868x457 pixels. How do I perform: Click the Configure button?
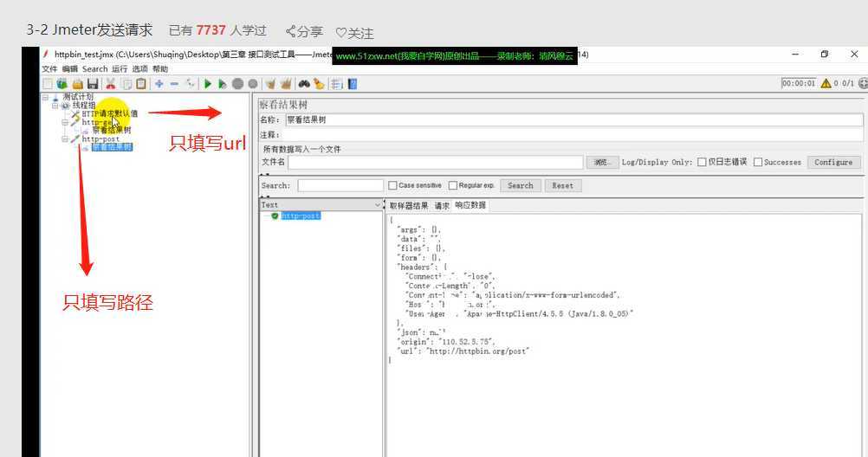click(833, 162)
